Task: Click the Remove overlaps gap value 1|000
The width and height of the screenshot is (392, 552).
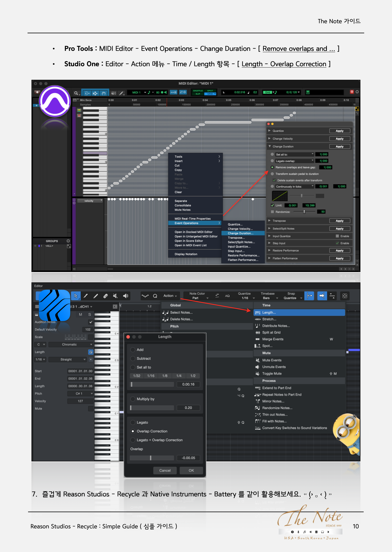Action: coord(326,167)
